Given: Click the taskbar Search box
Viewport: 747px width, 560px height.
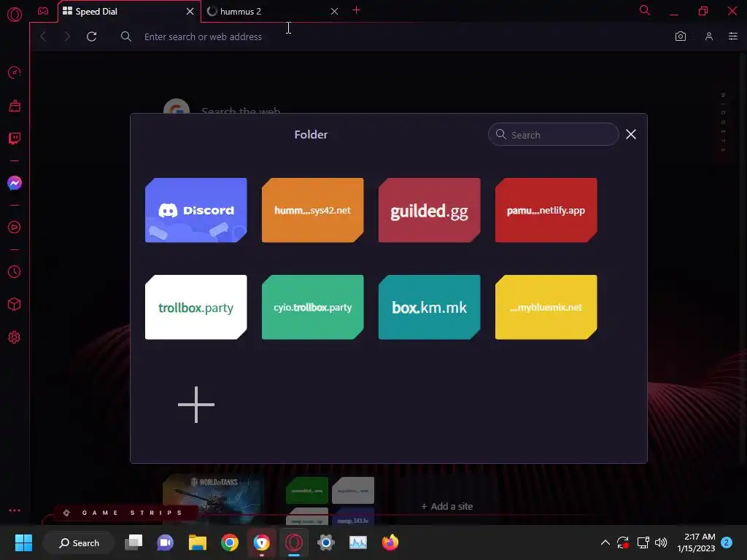Looking at the screenshot, I should coord(79,542).
